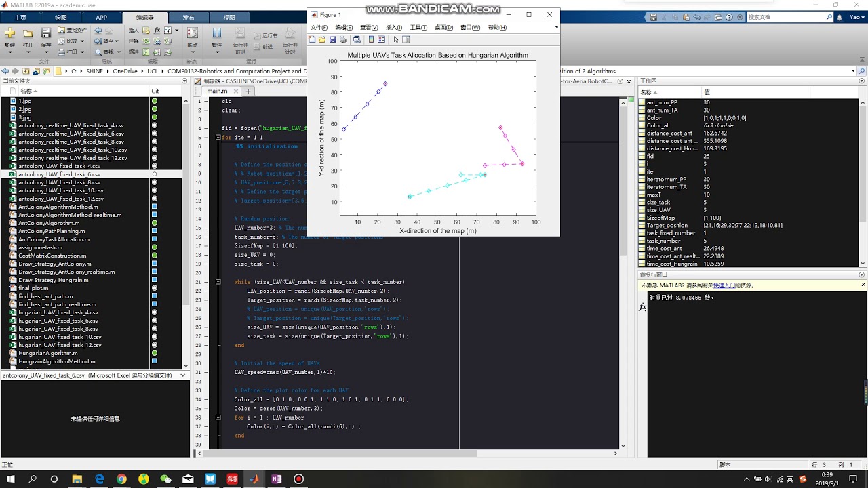Click the Property Inspector icon in Figure 1

pos(406,40)
